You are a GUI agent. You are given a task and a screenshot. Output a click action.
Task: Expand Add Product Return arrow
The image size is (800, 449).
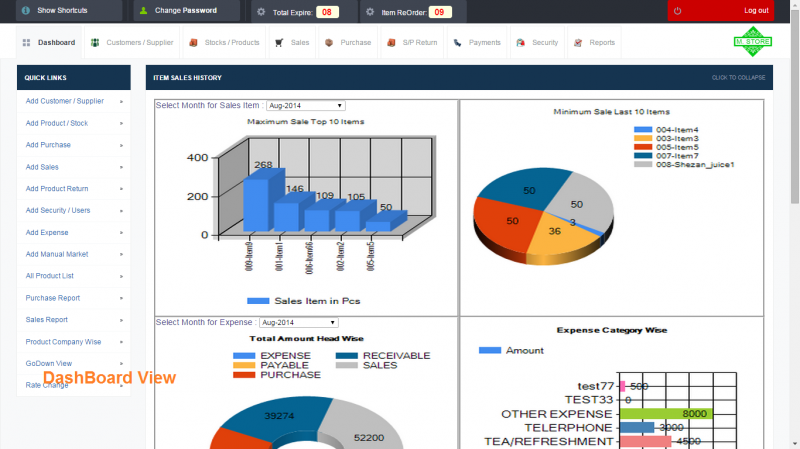pos(121,189)
